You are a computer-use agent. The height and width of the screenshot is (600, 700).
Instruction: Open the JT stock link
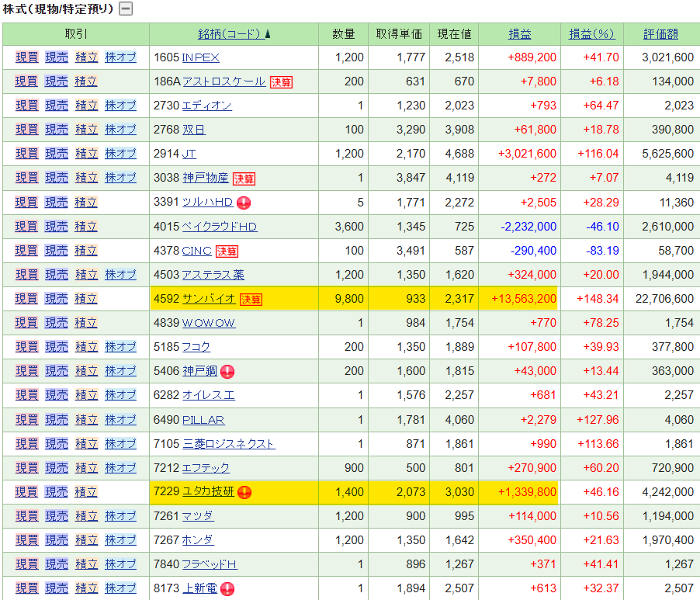tap(189, 154)
